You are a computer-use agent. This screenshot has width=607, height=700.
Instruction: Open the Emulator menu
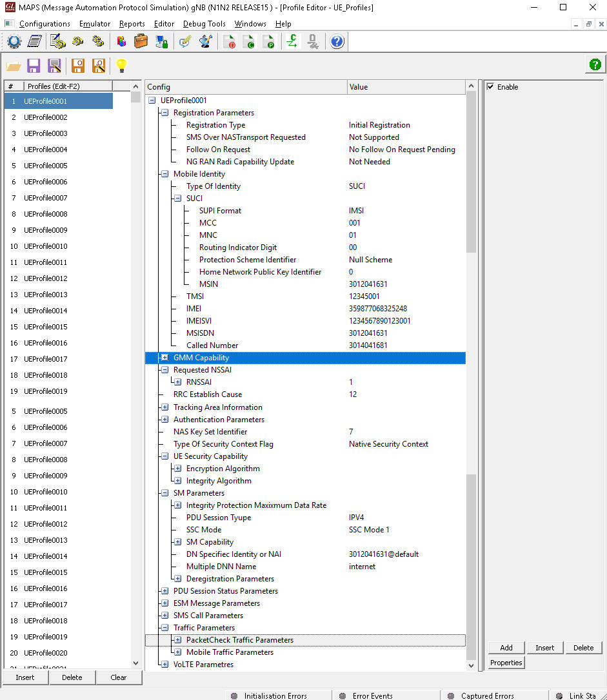tap(95, 23)
